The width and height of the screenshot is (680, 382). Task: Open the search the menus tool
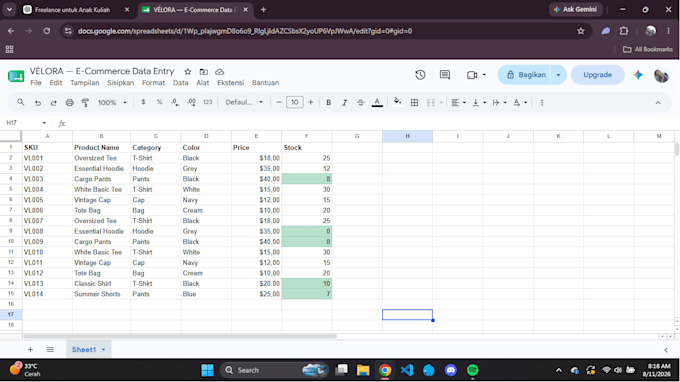click(x=20, y=102)
